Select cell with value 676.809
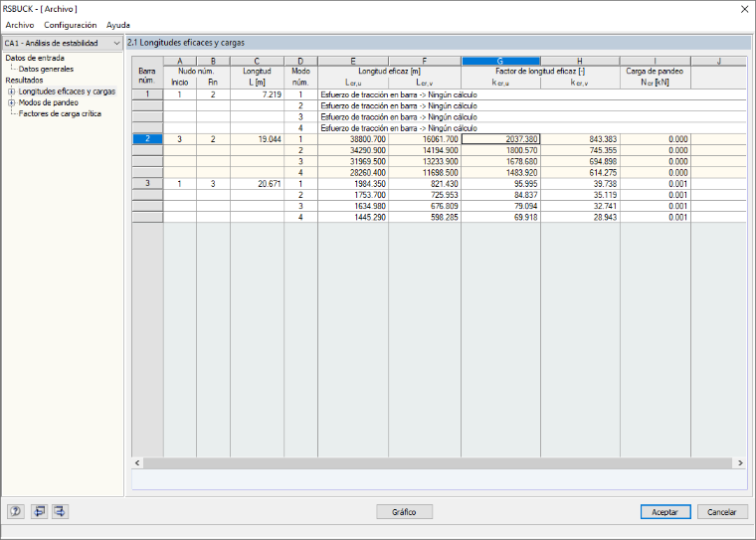 coord(425,206)
